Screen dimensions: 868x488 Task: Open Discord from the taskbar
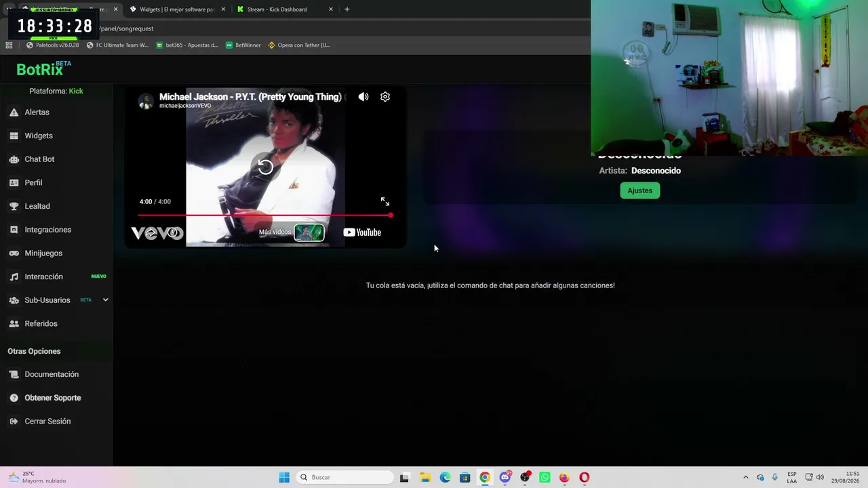(505, 477)
